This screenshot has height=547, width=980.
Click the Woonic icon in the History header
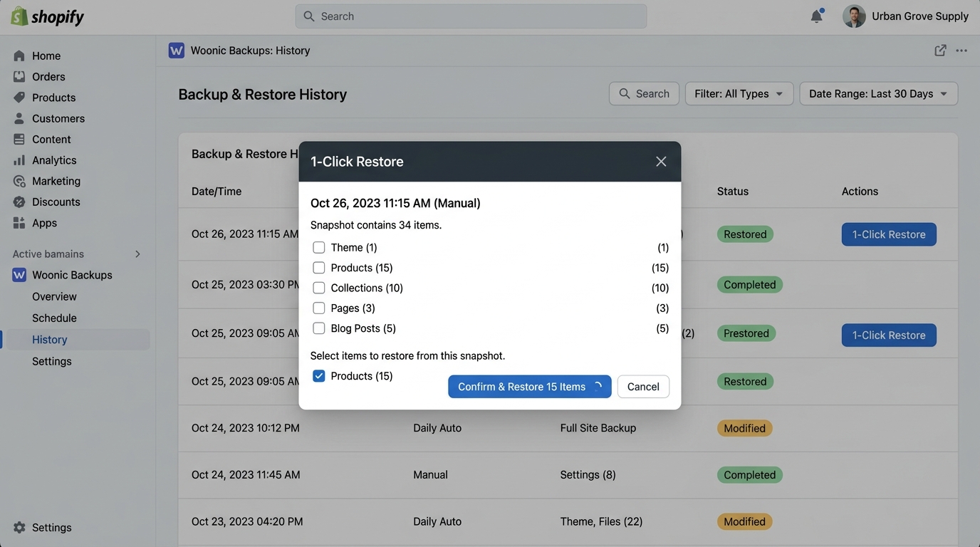[x=177, y=51]
